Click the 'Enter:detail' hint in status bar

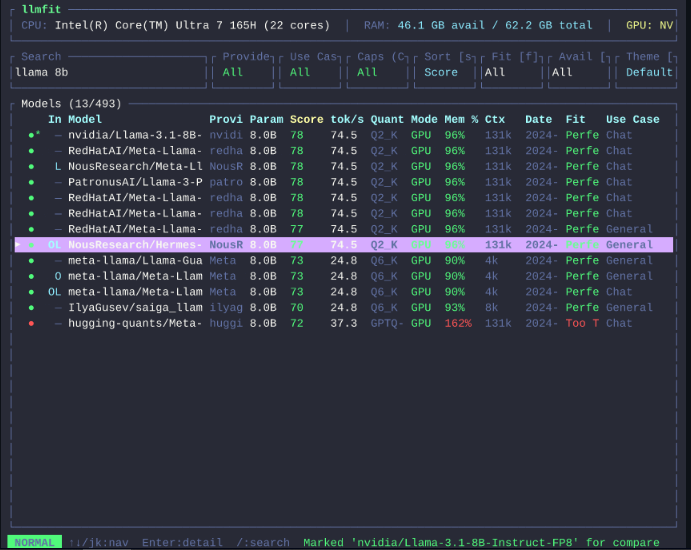(x=182, y=543)
